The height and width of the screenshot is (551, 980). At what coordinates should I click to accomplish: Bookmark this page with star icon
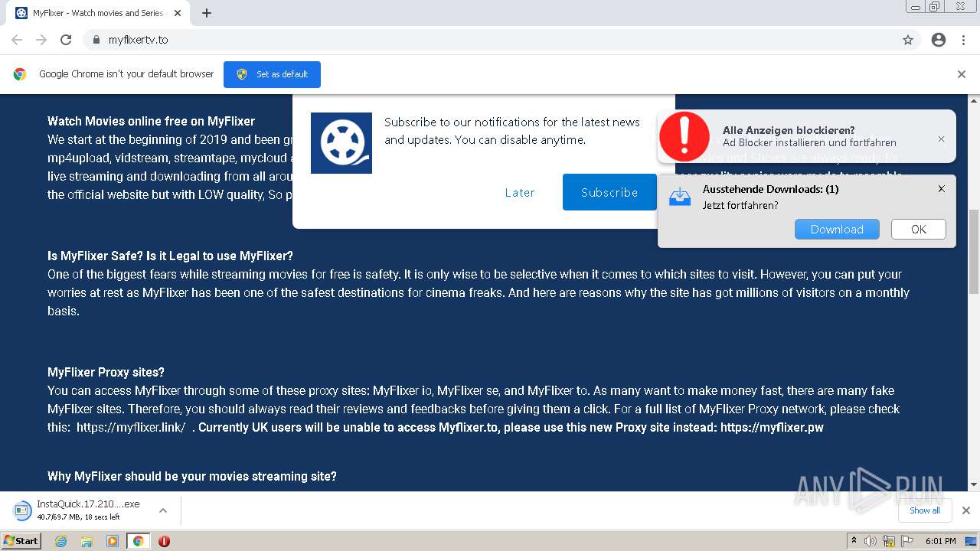(x=908, y=40)
